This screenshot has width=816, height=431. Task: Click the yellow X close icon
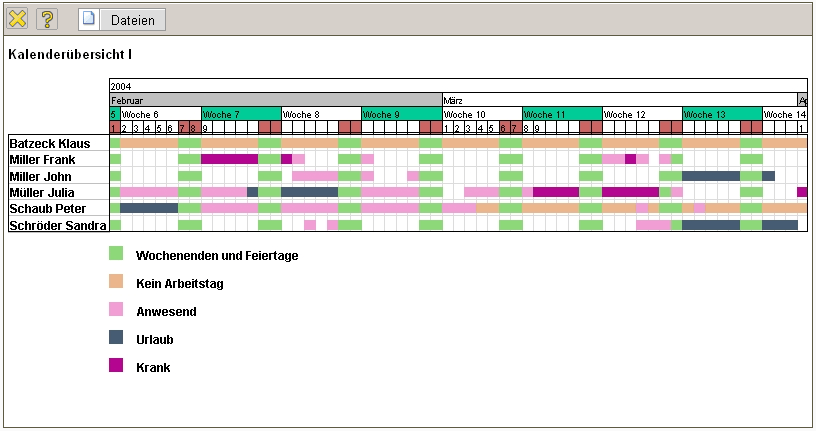coord(17,19)
